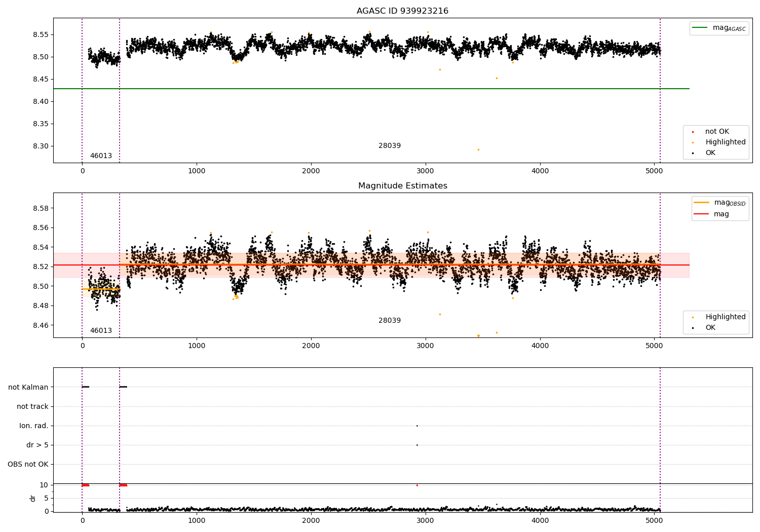Click 'not OK' in the top panel legend

pyautogui.click(x=717, y=132)
